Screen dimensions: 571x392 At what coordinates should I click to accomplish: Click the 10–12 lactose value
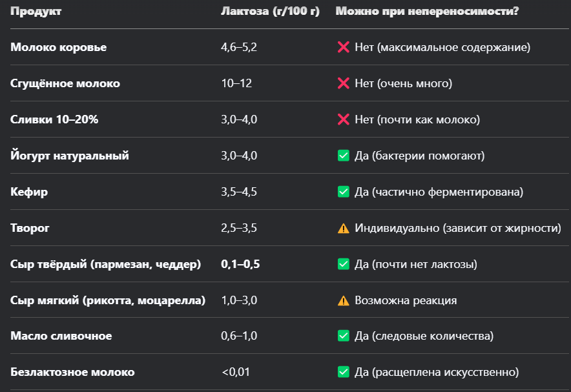[236, 84]
